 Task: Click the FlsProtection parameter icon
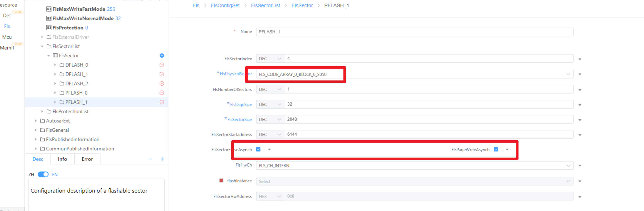[49, 28]
